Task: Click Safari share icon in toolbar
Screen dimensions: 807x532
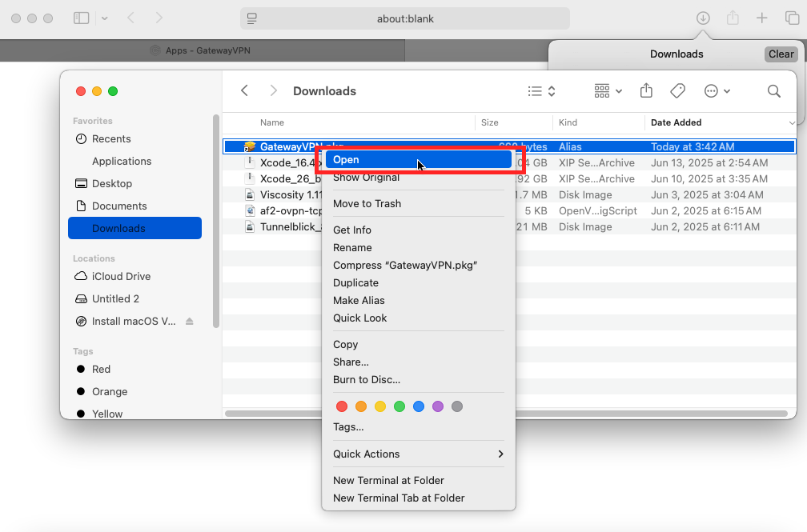Action: 733,18
